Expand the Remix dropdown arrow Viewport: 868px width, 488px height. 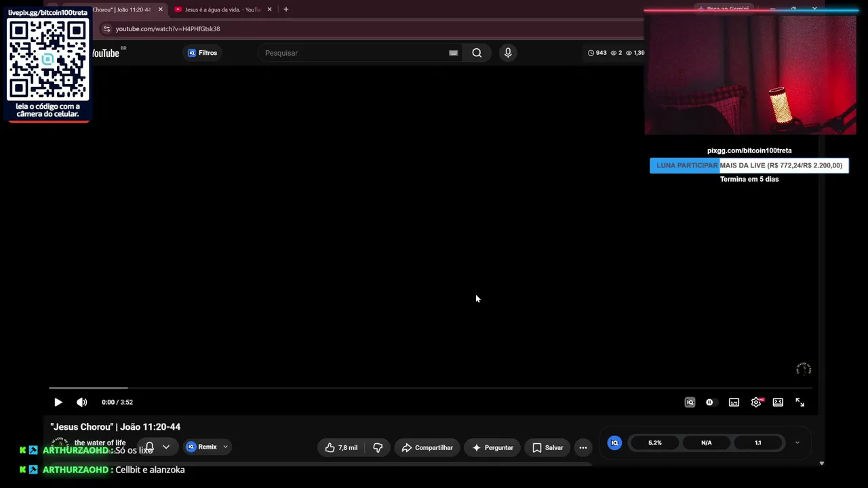pos(225,447)
